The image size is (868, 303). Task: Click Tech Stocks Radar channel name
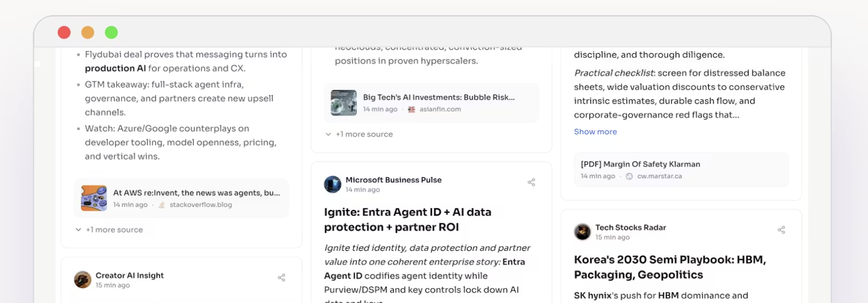[631, 227]
